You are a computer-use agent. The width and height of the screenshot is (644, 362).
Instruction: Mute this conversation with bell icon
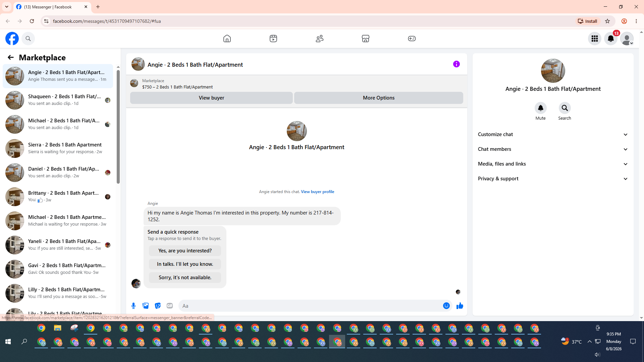(540, 108)
